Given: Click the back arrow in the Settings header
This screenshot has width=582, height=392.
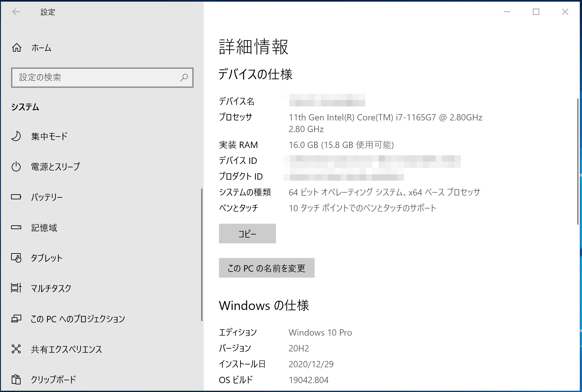Looking at the screenshot, I should 16,12.
